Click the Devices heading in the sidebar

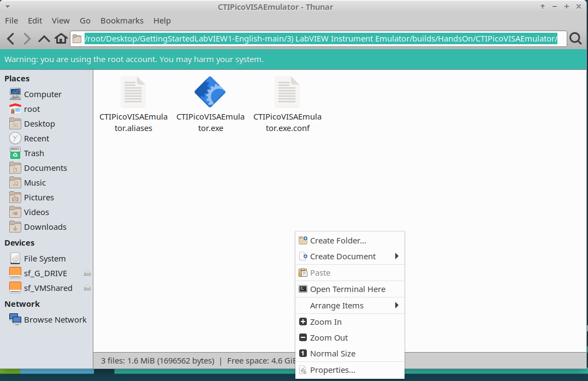point(20,242)
